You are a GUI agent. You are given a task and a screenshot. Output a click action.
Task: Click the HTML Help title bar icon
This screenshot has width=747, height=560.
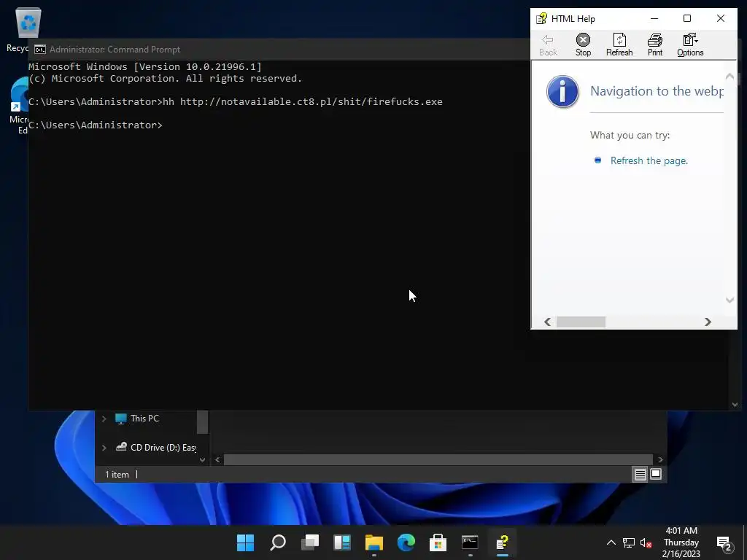point(542,18)
